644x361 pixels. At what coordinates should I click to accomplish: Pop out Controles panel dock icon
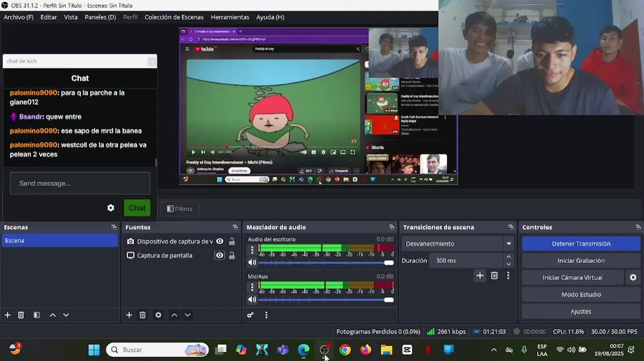tap(638, 227)
